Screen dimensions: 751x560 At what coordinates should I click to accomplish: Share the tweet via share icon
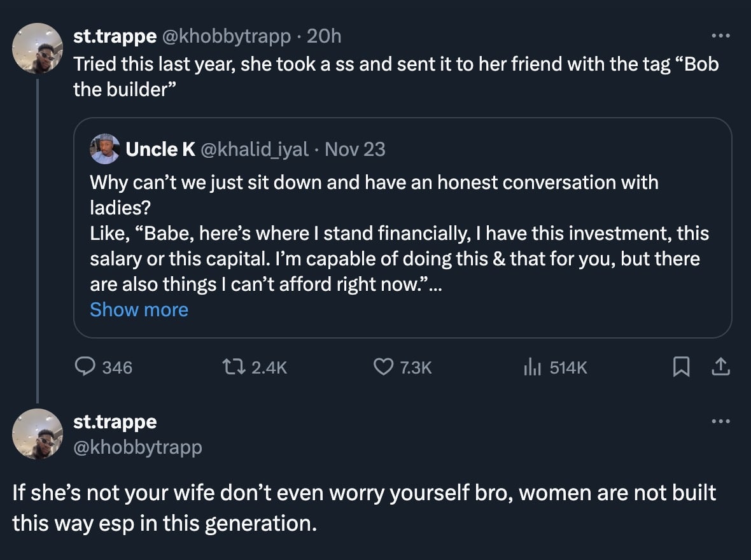tap(720, 367)
